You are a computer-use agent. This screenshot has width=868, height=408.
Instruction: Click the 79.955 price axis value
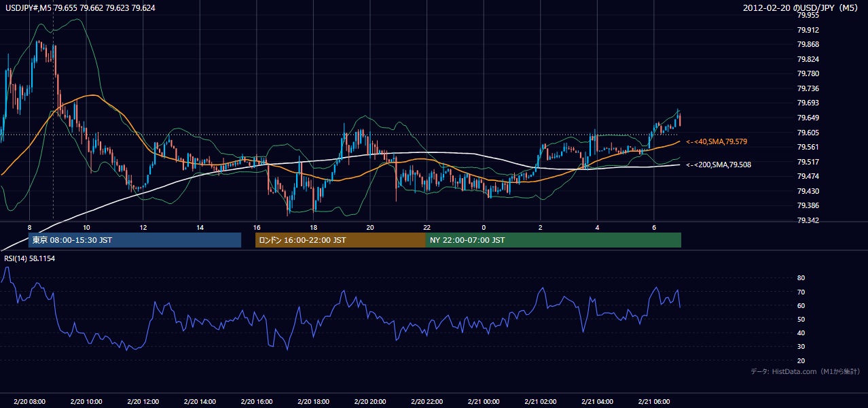pos(808,15)
